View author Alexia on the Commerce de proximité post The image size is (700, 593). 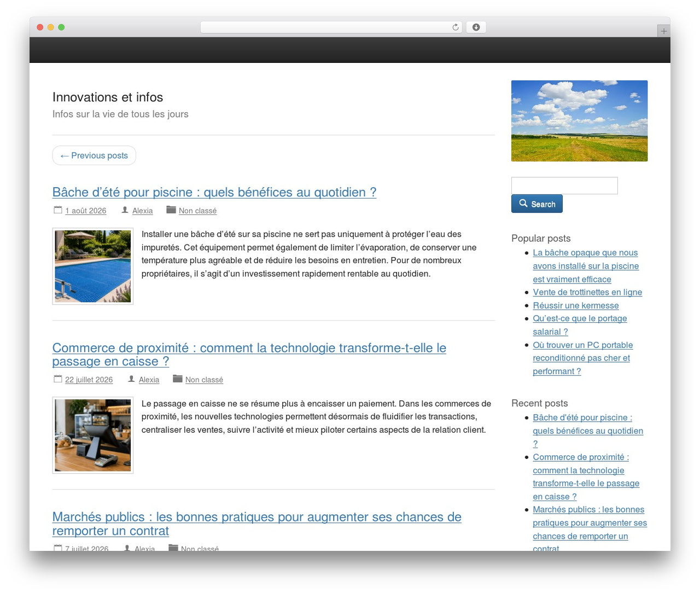[x=149, y=380]
